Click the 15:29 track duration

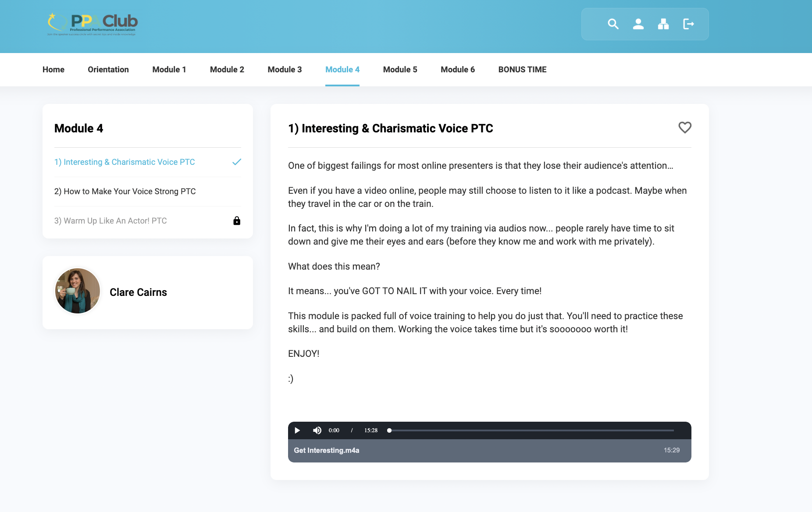672,450
